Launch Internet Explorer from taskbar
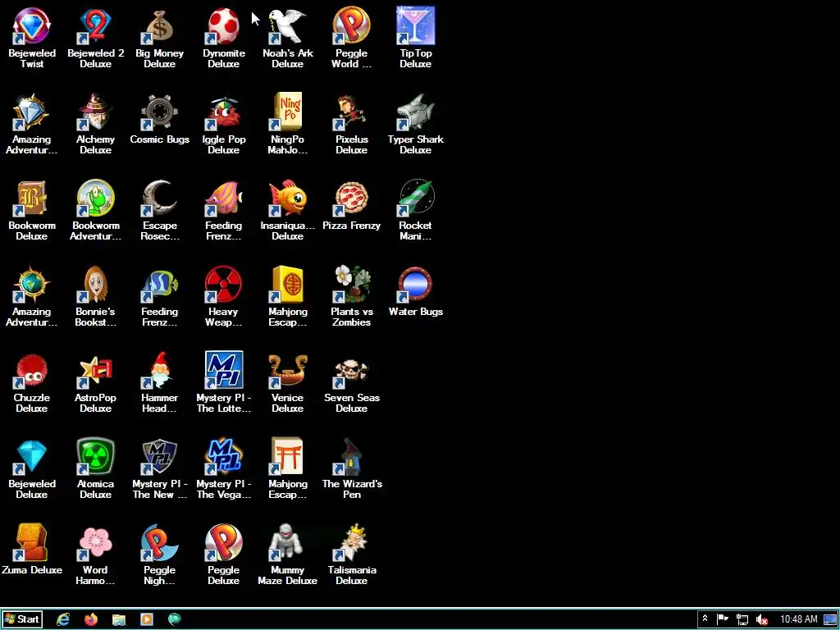 click(x=63, y=619)
